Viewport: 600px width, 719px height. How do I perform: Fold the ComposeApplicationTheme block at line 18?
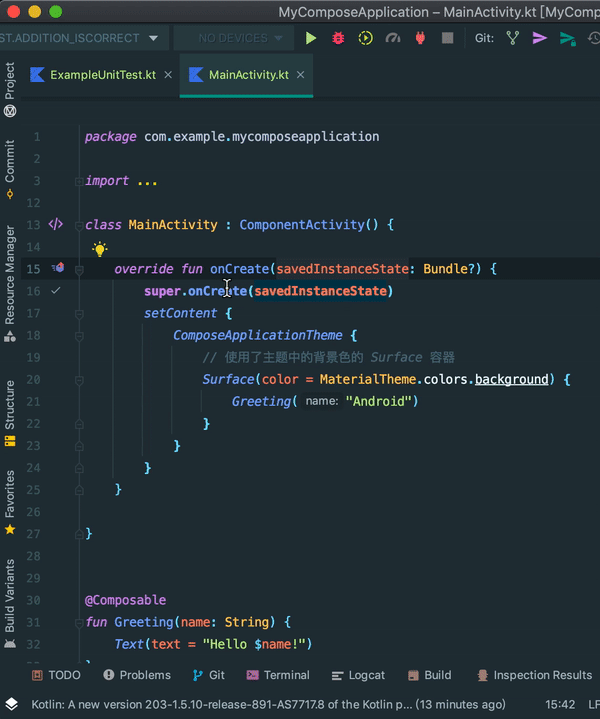click(79, 336)
